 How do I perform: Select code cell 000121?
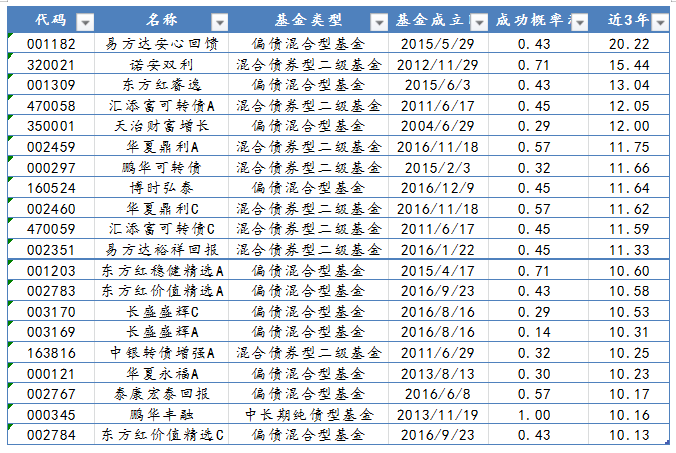pos(51,373)
